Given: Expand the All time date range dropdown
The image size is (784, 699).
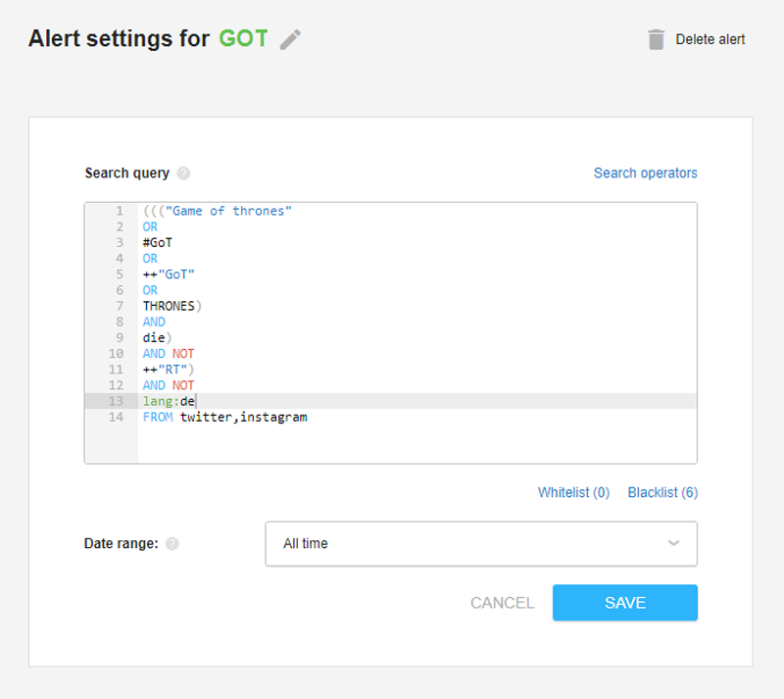Looking at the screenshot, I should (481, 544).
